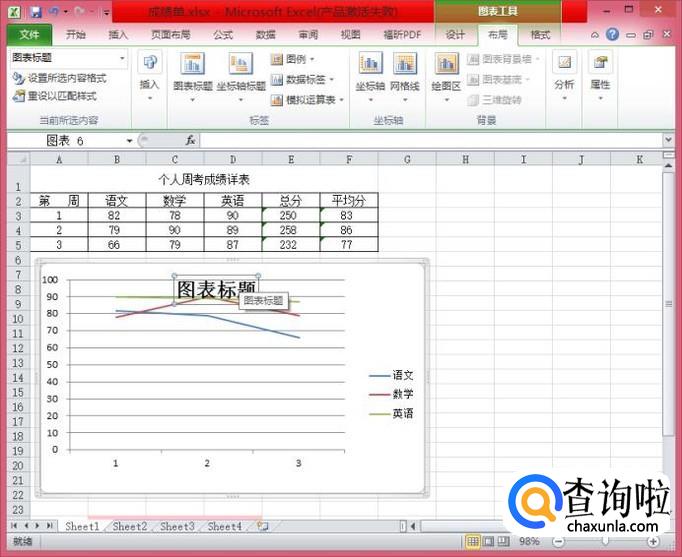Image resolution: width=682 pixels, height=557 pixels.
Task: Click the title cell 个人周考成绩详表
Action: pos(204,180)
